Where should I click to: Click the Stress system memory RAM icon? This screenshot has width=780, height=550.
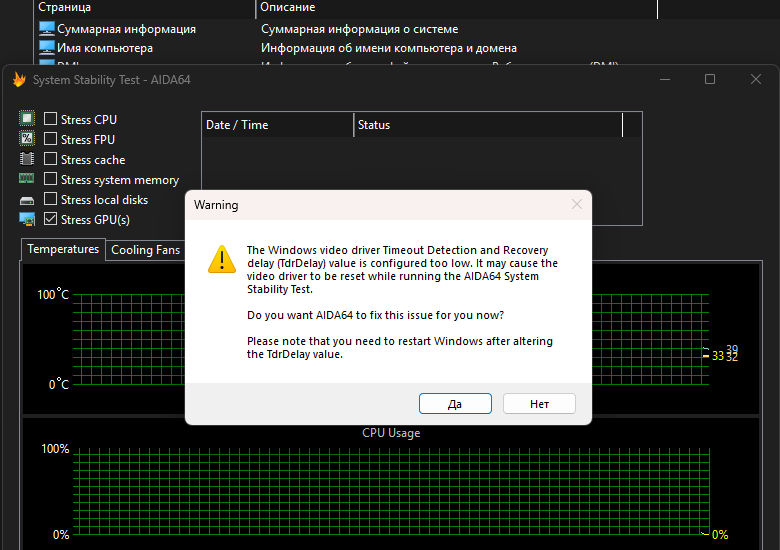point(27,178)
